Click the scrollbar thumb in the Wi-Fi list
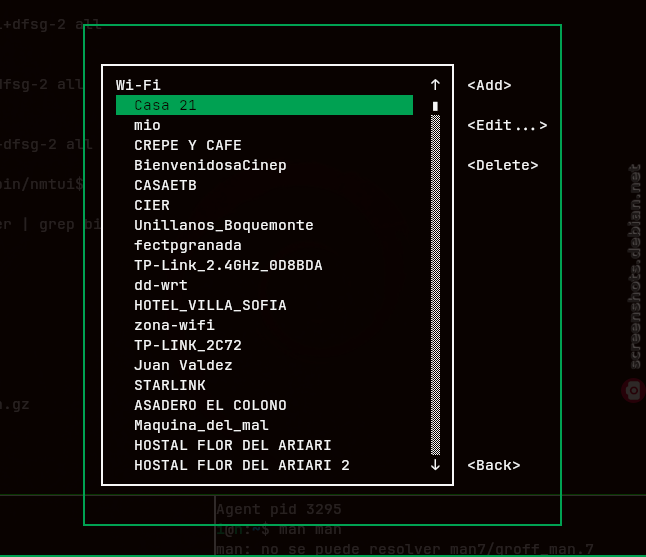Viewport: 646px width, 557px height. pyautogui.click(x=435, y=106)
